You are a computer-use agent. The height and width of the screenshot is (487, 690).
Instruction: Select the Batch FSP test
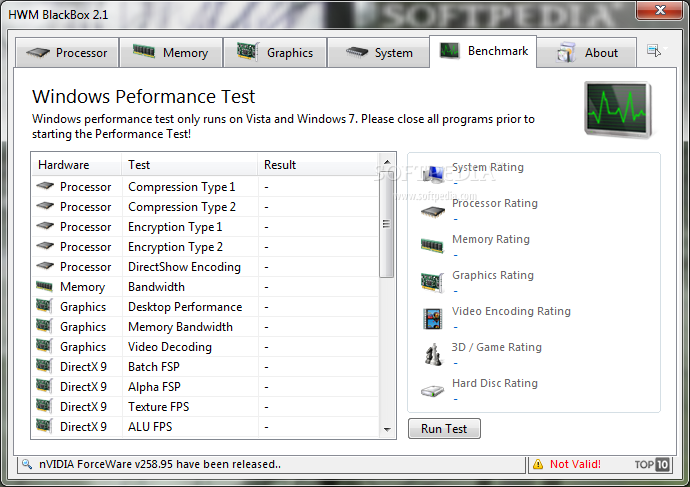tap(205, 366)
